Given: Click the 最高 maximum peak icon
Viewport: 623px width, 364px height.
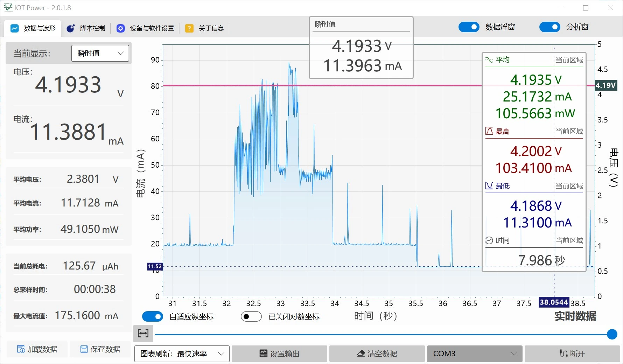Looking at the screenshot, I should pos(489,131).
